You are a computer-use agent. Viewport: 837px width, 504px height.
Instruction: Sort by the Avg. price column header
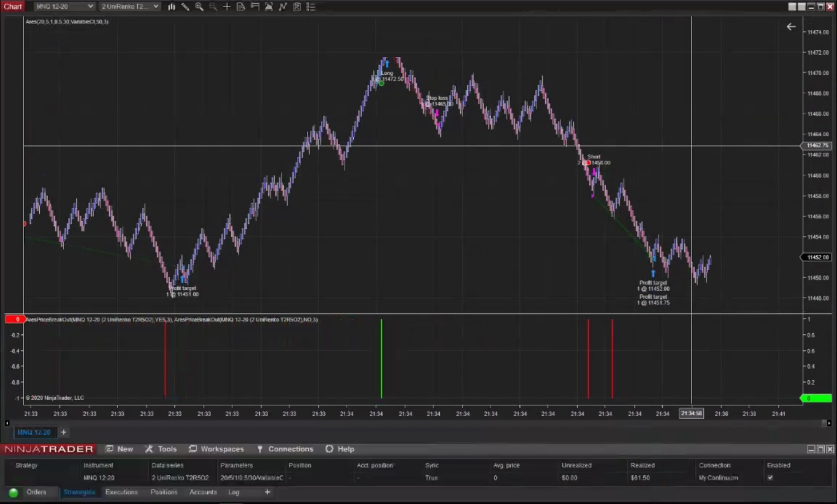click(x=507, y=465)
